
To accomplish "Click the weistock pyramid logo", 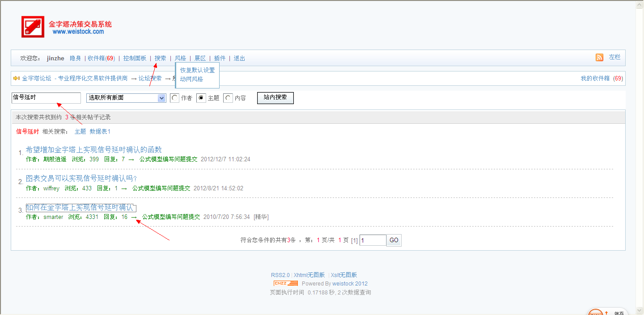I will pyautogui.click(x=33, y=27).
